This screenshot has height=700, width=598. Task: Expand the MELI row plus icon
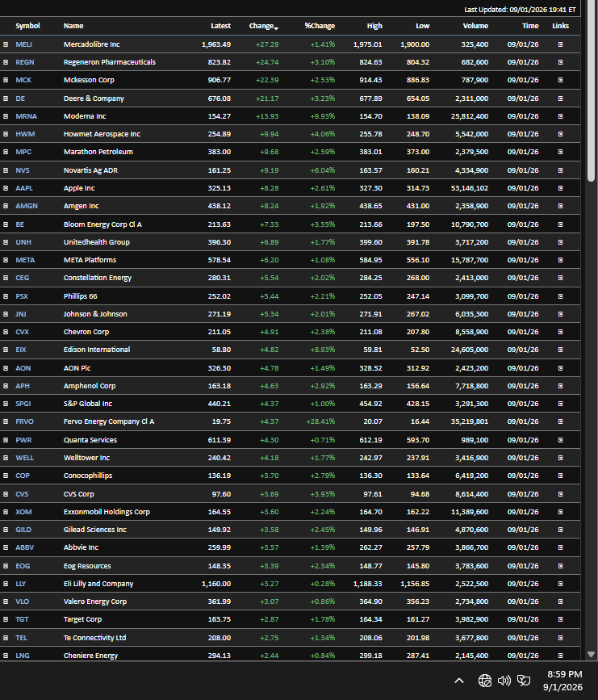coord(6,44)
